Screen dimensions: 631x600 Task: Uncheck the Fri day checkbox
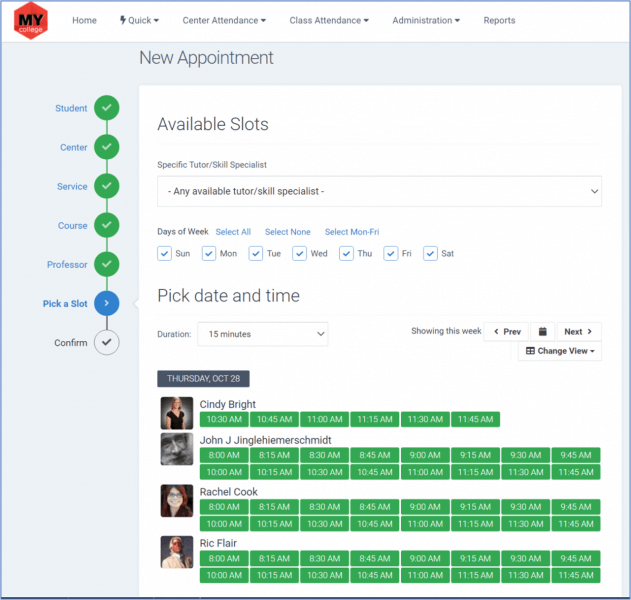tap(391, 254)
